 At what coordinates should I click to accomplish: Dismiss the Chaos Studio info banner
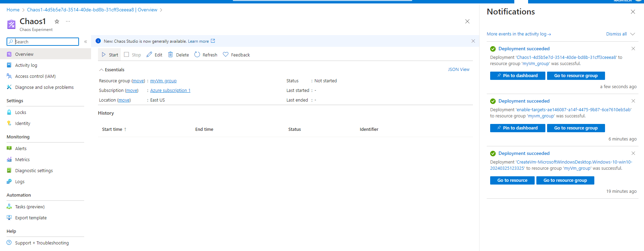pyautogui.click(x=473, y=41)
